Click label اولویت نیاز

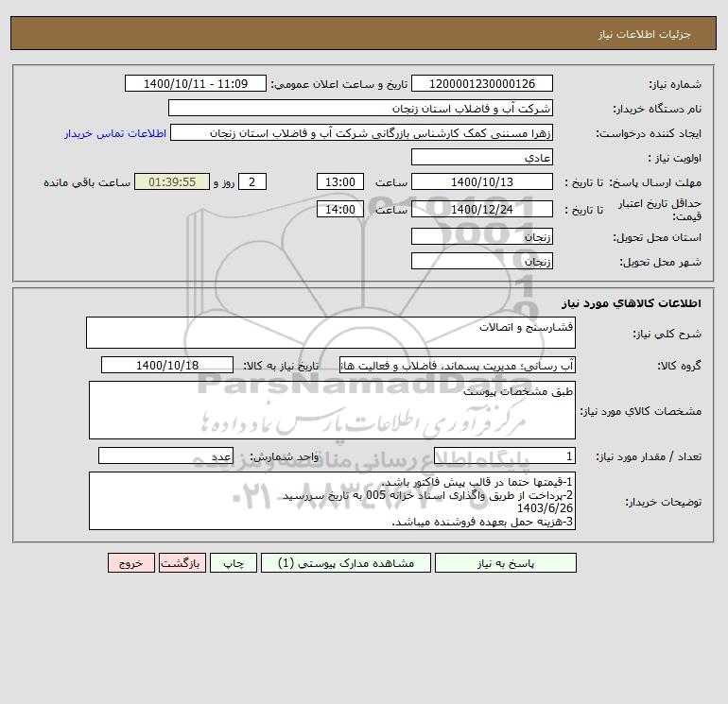[675, 158]
